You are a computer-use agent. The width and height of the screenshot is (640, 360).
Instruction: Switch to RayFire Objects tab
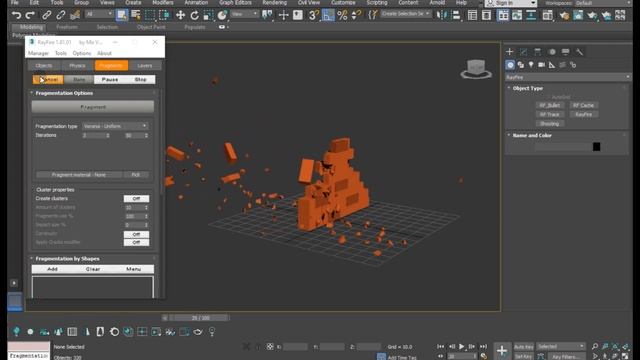click(44, 65)
